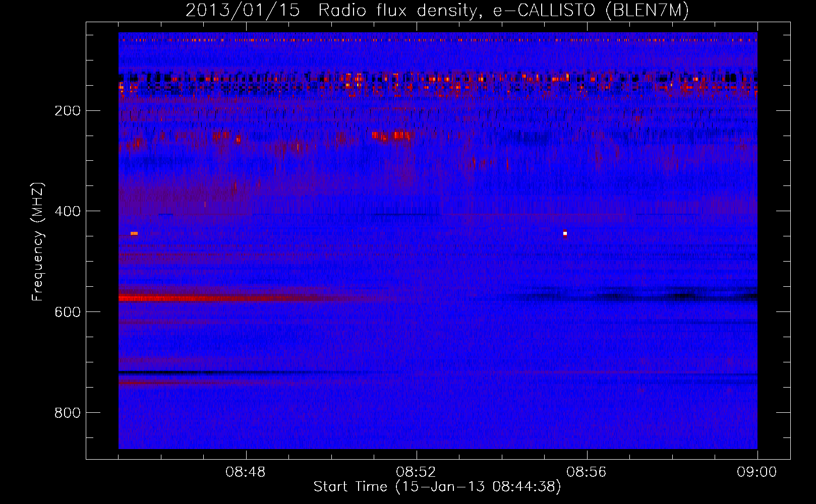Click the 200 frequency tick label
The image size is (816, 504).
[x=68, y=110]
